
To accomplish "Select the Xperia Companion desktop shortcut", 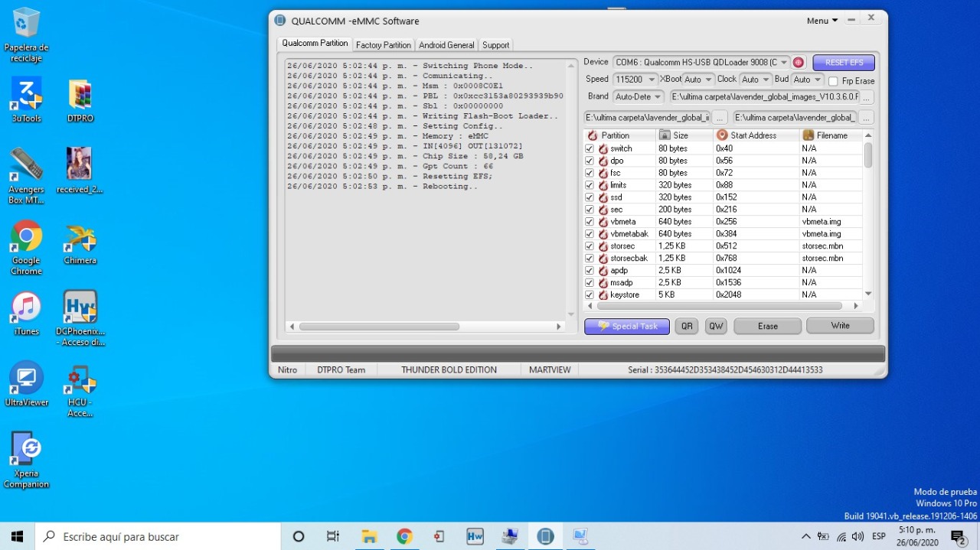I will coord(26,461).
